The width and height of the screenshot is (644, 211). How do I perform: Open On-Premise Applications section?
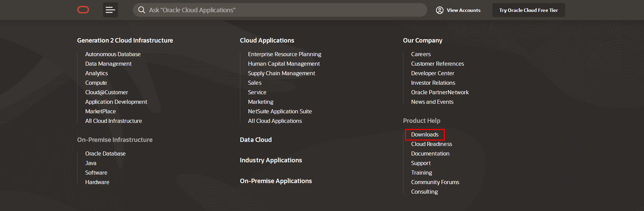click(276, 181)
